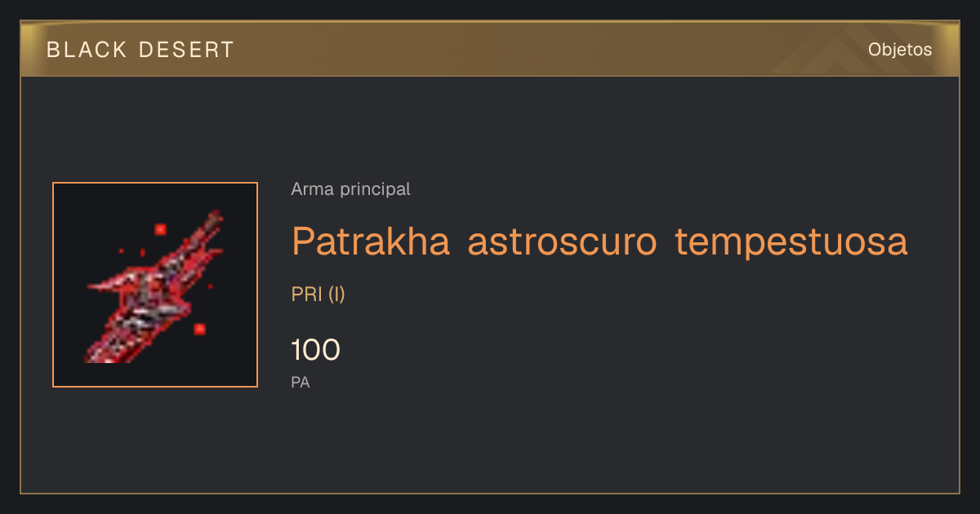The height and width of the screenshot is (514, 980).
Task: Click the Arma principal category label
Action: click(350, 189)
